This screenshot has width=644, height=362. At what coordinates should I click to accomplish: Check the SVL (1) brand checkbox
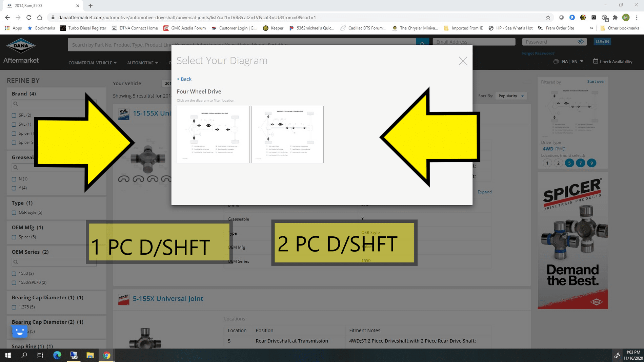point(14,125)
